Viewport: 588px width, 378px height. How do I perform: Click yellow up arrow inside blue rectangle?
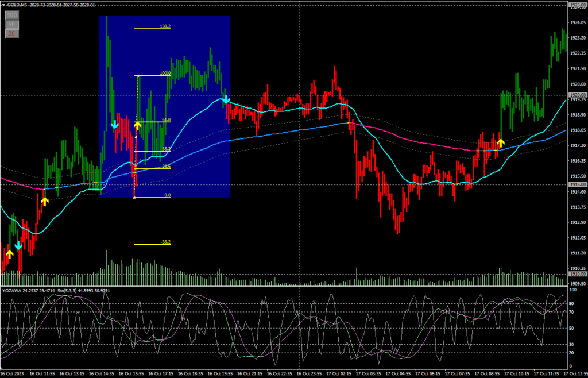point(137,124)
